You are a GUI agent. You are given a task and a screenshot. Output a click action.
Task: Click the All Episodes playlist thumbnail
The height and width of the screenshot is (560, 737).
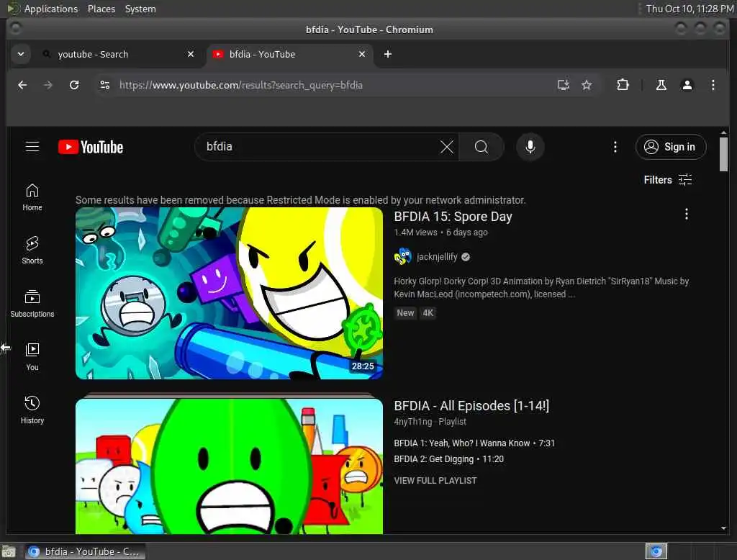[230, 466]
